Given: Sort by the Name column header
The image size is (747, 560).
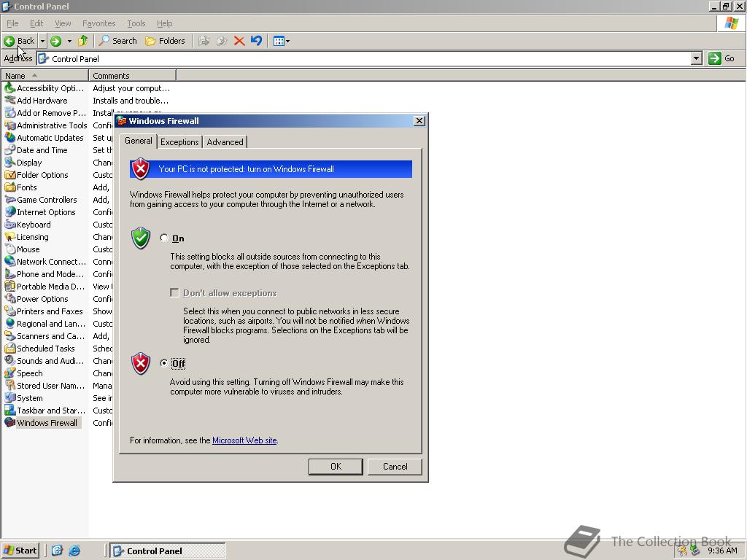Looking at the screenshot, I should (44, 75).
